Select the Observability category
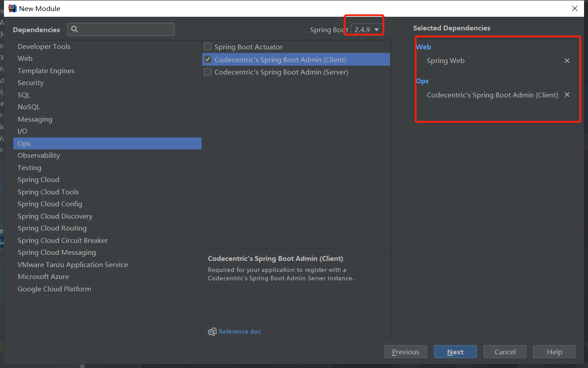588x368 pixels. point(107,155)
